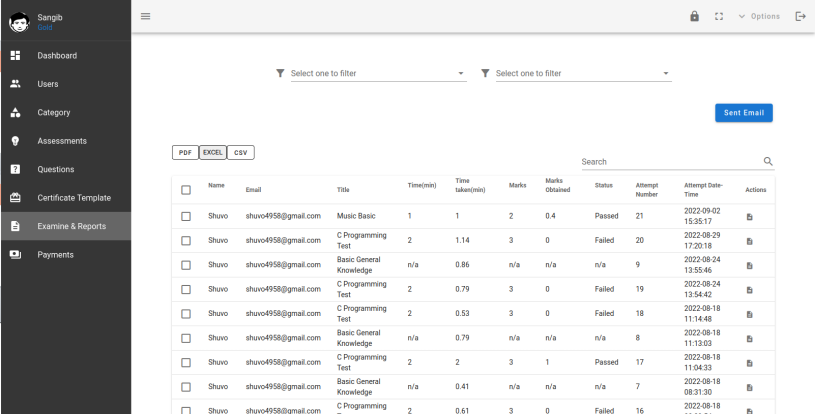
Task: Click the logout icon
Action: (799, 16)
